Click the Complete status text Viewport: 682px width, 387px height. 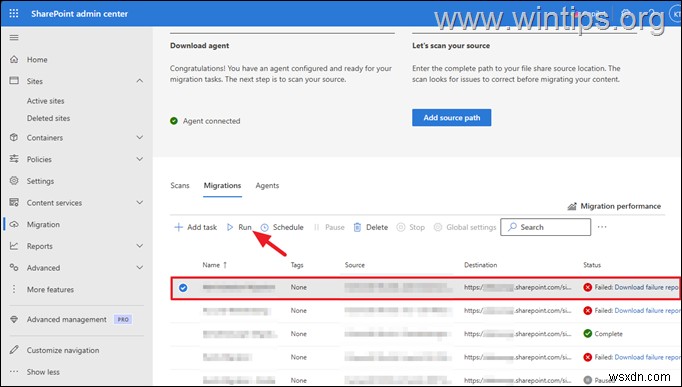tap(608, 334)
